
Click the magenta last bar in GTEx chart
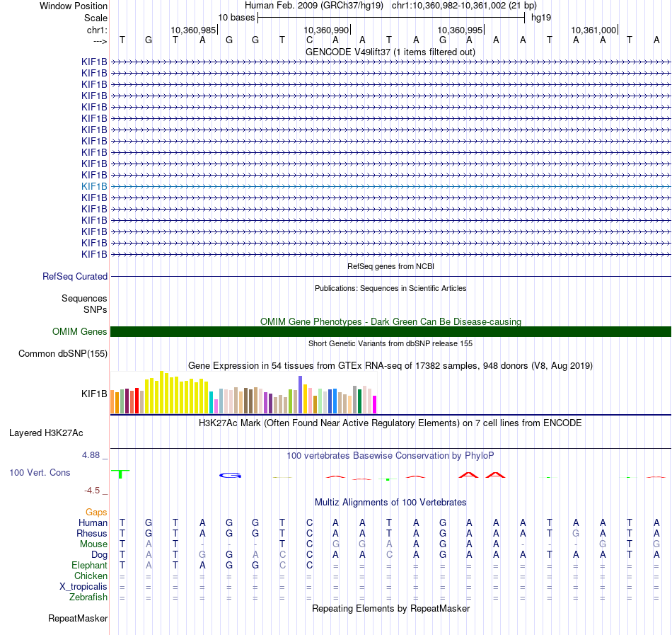pyautogui.click(x=375, y=404)
